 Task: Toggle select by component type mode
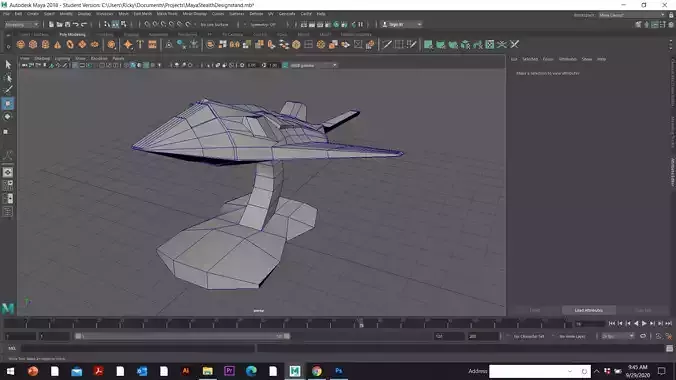point(124,25)
